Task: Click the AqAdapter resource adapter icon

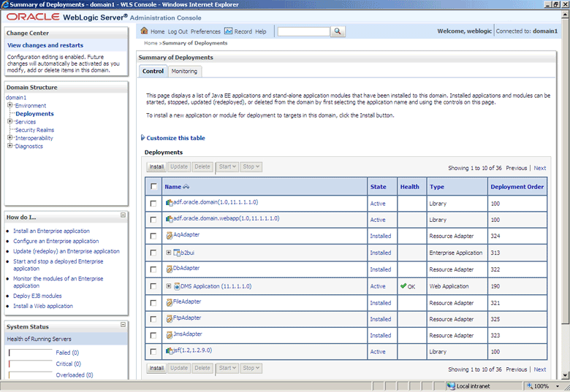Action: [170, 236]
